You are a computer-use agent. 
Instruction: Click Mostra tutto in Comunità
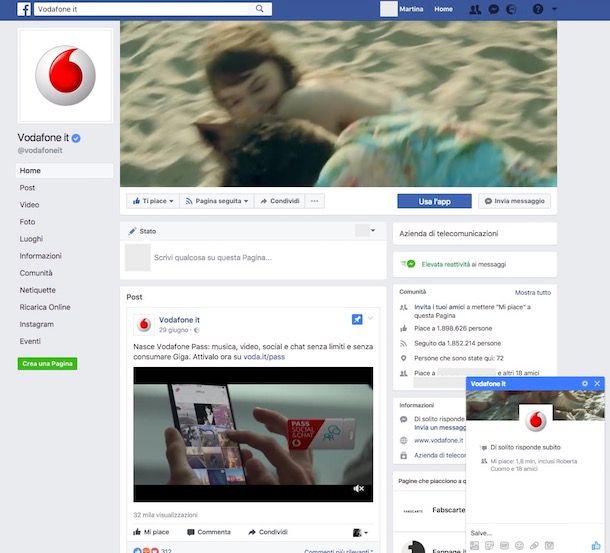533,293
